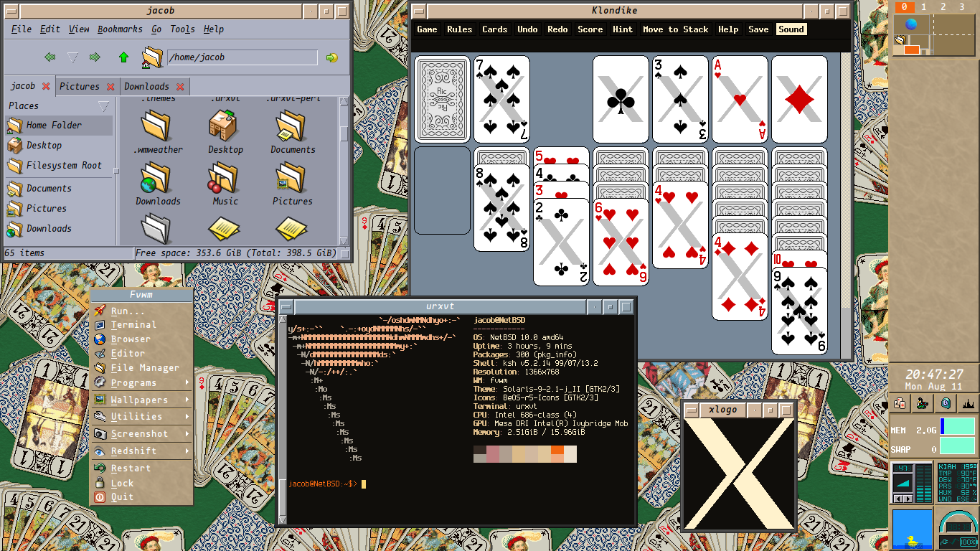Click Lock in the Fvwm menu
Image resolution: width=980 pixels, height=551 pixels.
coord(142,483)
